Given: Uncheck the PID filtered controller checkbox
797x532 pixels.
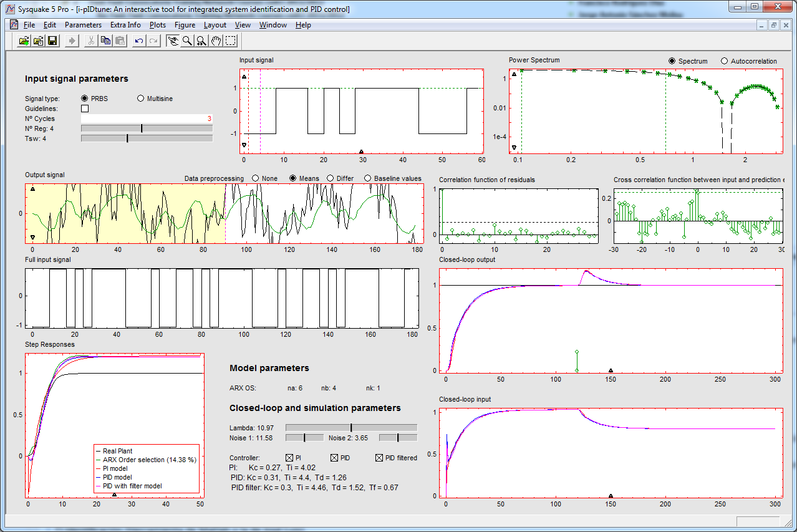Looking at the screenshot, I should coord(379,458).
